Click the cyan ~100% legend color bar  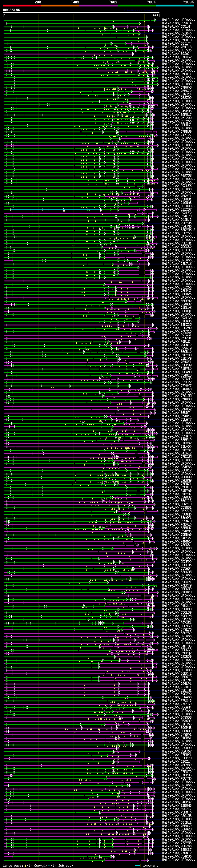click(175, 6)
